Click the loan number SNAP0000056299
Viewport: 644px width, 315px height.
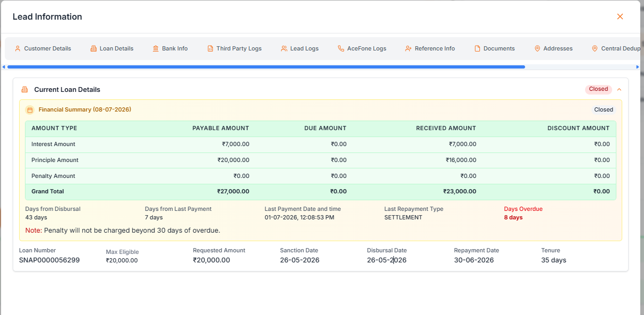coord(49,260)
